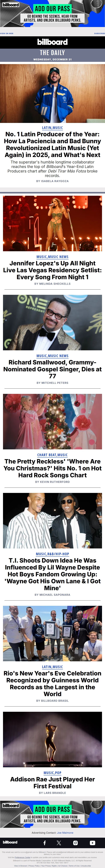Open the T.I. and Lil Wayne article headline
The height and width of the screenshot is (868, 105).
coord(52,574)
